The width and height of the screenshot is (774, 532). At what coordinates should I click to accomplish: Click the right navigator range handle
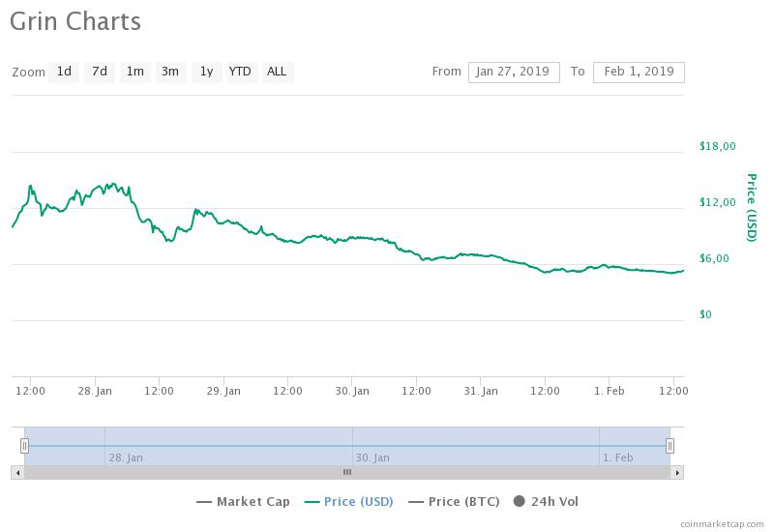670,446
